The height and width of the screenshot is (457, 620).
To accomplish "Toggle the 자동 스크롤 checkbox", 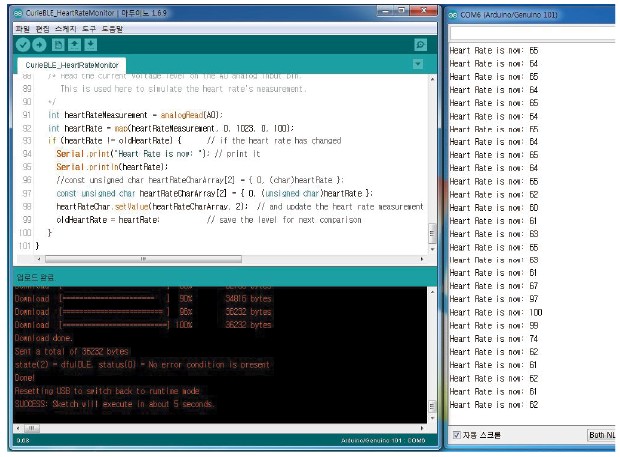I will click(x=457, y=435).
